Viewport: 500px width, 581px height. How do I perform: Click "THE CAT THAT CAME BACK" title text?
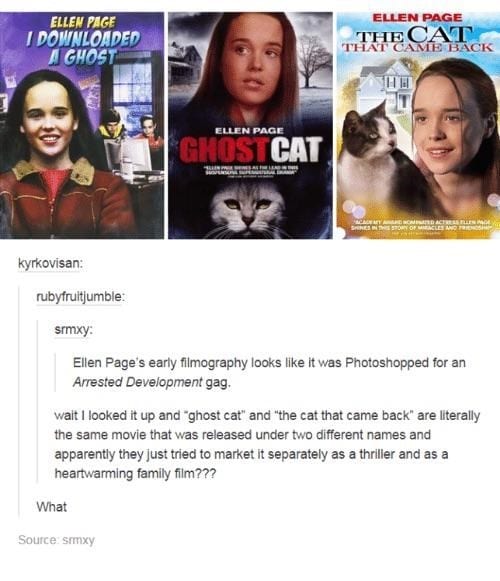click(x=417, y=39)
